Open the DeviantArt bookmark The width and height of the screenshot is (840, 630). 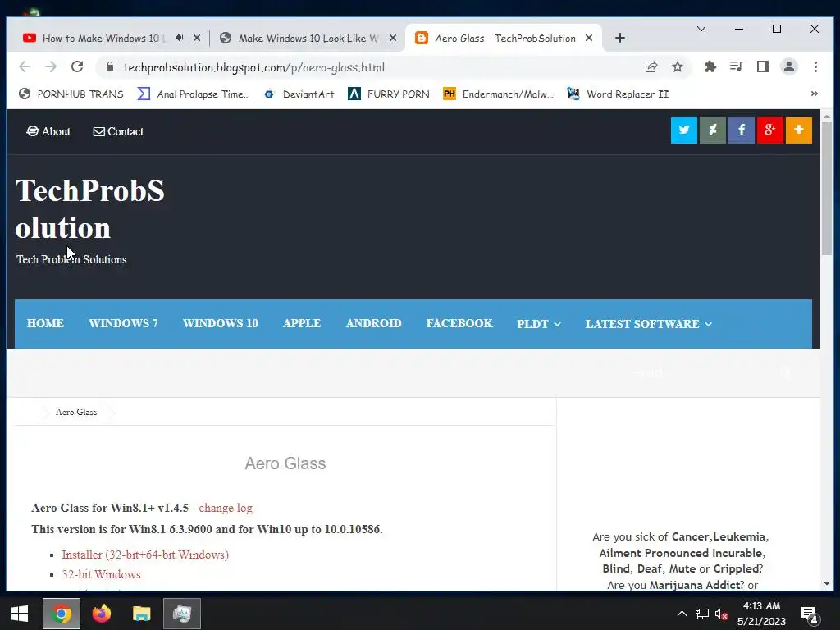299,94
